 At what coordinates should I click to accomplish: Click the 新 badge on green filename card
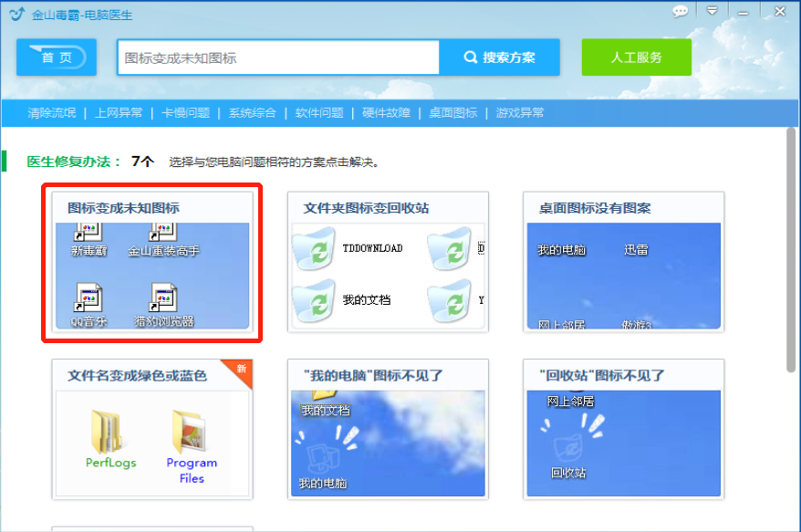point(241,369)
